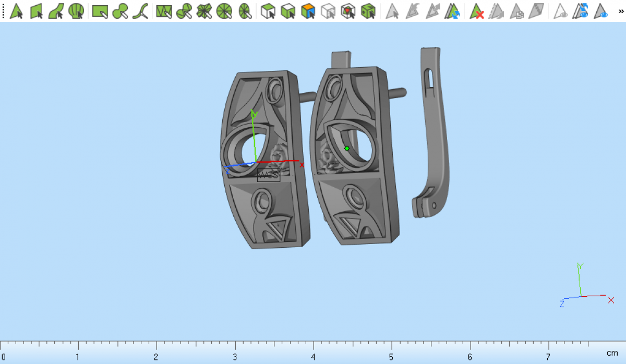This screenshot has height=364, width=626.
Task: Invert marking using green triangle with blue arrows
Action: click(x=453, y=11)
